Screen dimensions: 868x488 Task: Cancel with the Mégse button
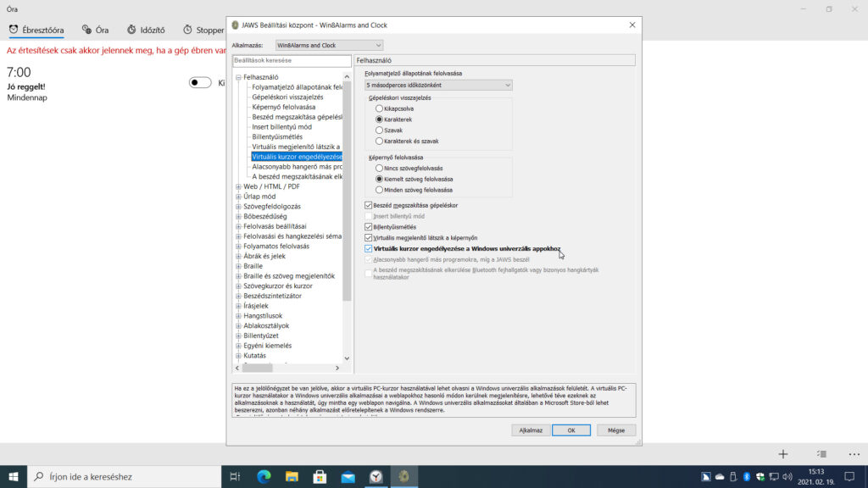coord(616,430)
